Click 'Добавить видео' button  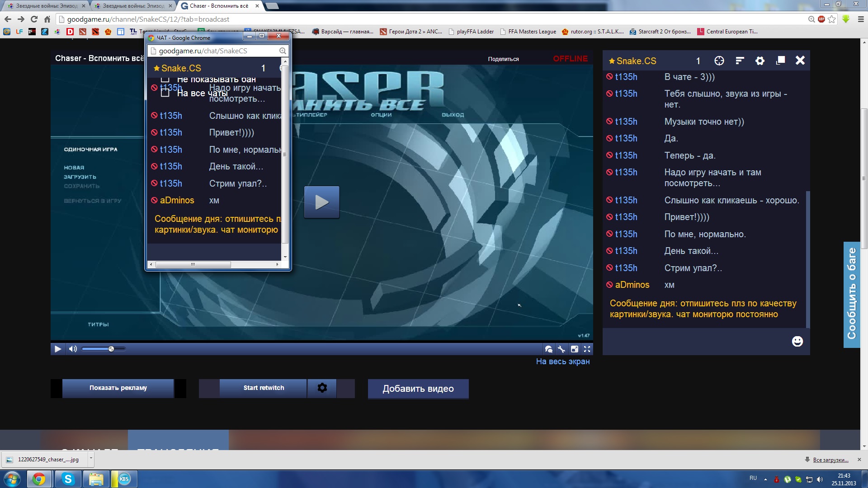[x=418, y=389]
